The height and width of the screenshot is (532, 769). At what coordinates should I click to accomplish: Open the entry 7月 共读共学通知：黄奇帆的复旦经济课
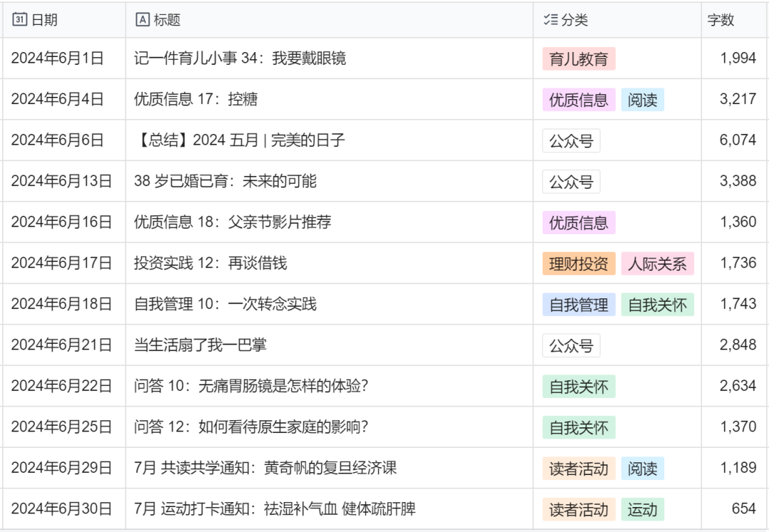(x=266, y=468)
